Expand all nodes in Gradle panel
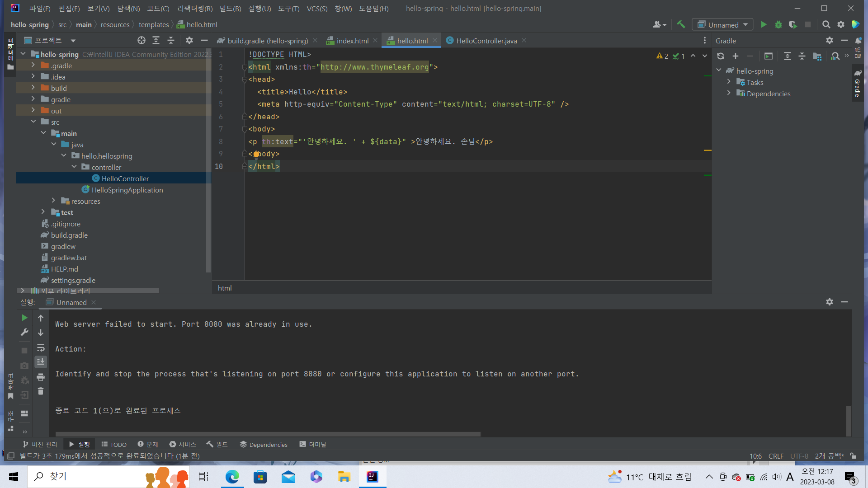868x488 pixels. point(788,56)
